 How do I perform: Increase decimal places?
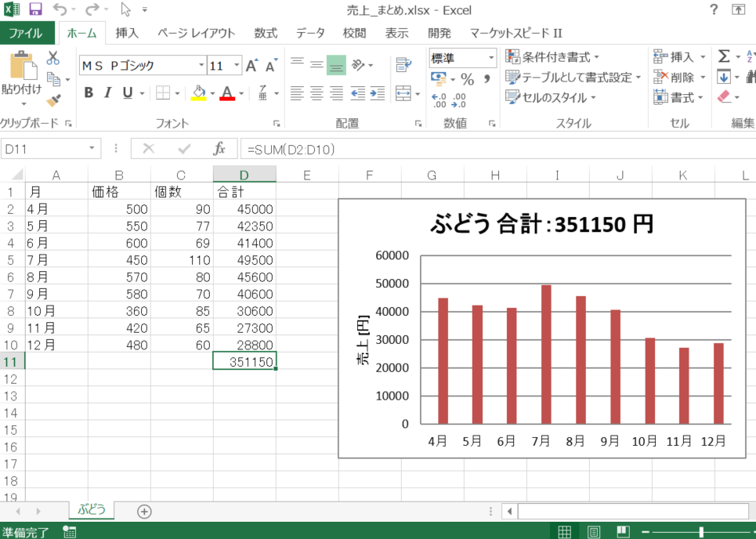[x=439, y=99]
